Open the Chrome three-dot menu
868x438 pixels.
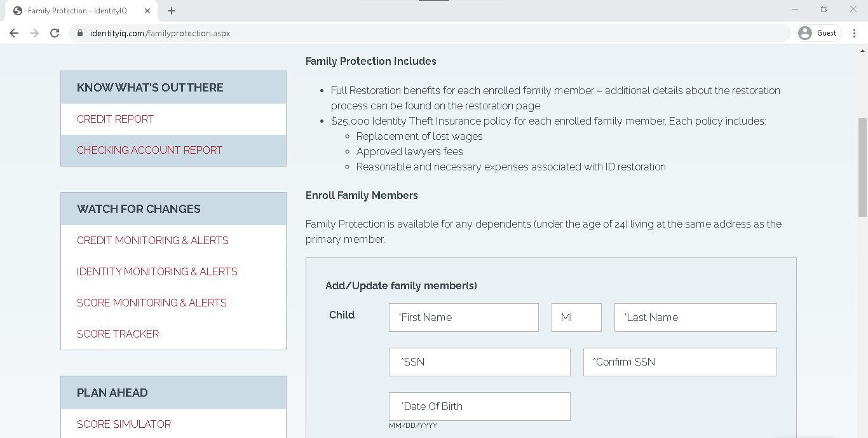[855, 33]
